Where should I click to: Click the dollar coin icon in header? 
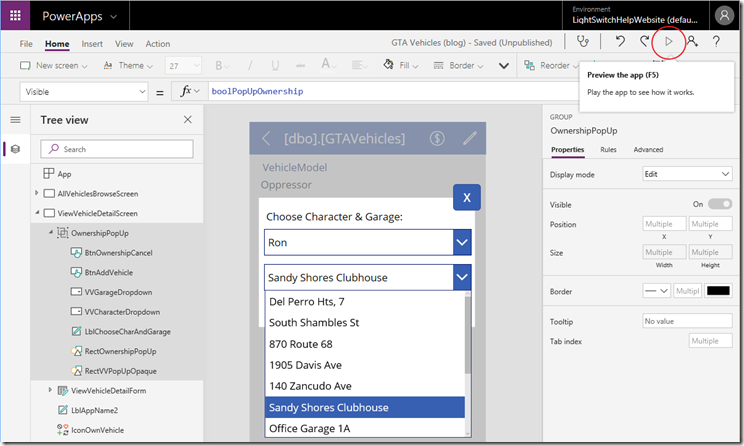(437, 139)
